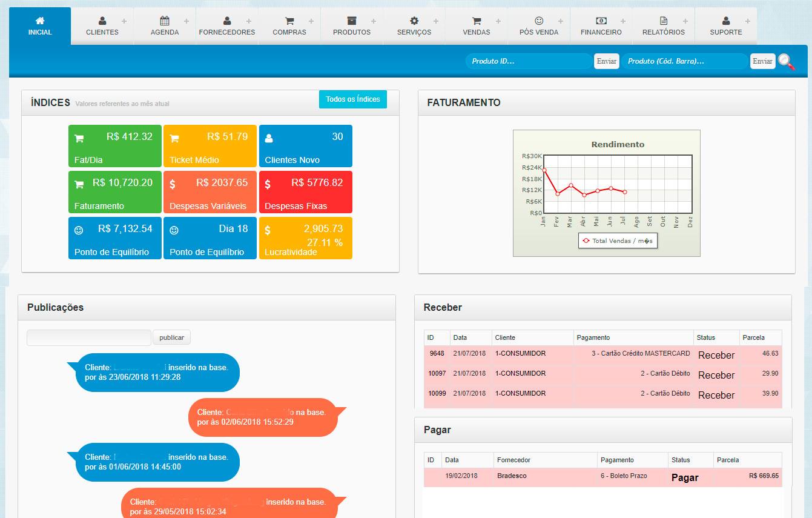
Task: Click the archive box icon above Produtos
Action: point(352,21)
